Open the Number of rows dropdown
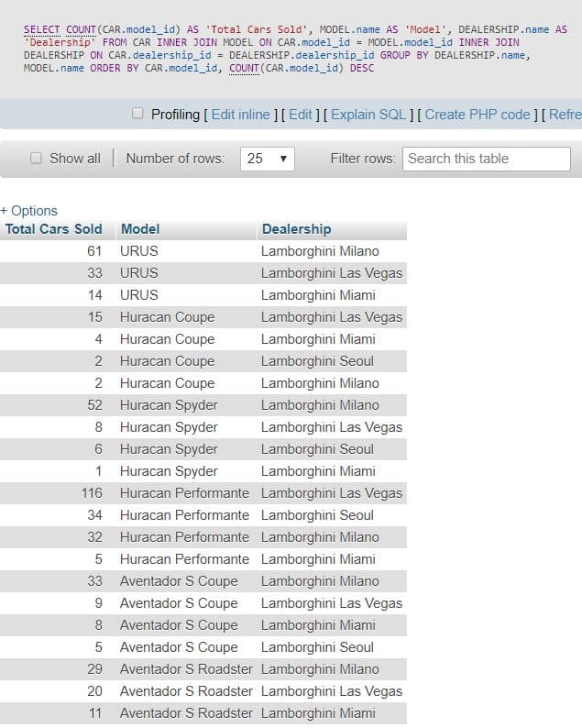 268,159
